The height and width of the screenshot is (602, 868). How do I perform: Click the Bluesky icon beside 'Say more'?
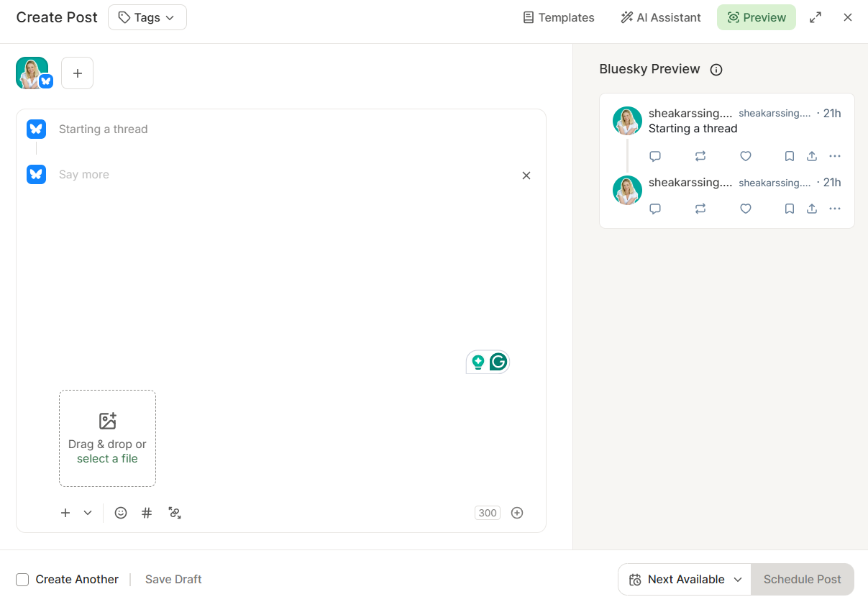point(37,174)
